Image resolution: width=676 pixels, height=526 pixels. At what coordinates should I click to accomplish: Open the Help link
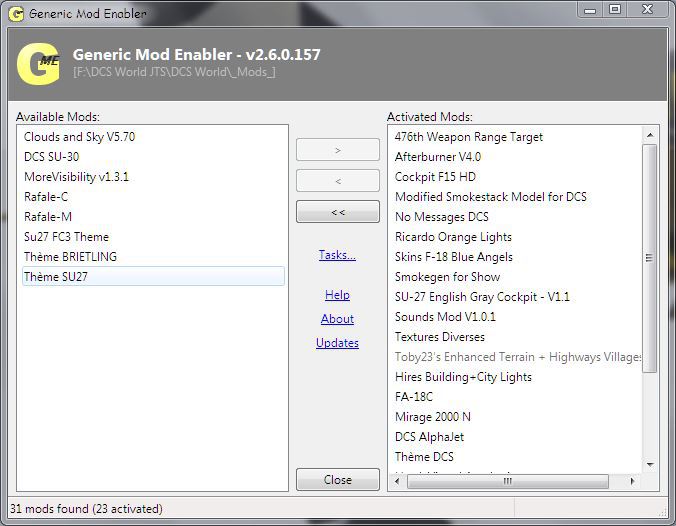[337, 295]
